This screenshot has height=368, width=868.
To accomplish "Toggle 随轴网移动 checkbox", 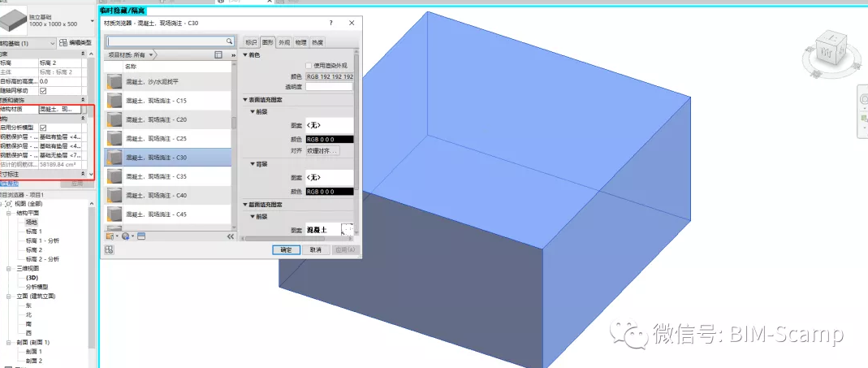I will coord(43,90).
